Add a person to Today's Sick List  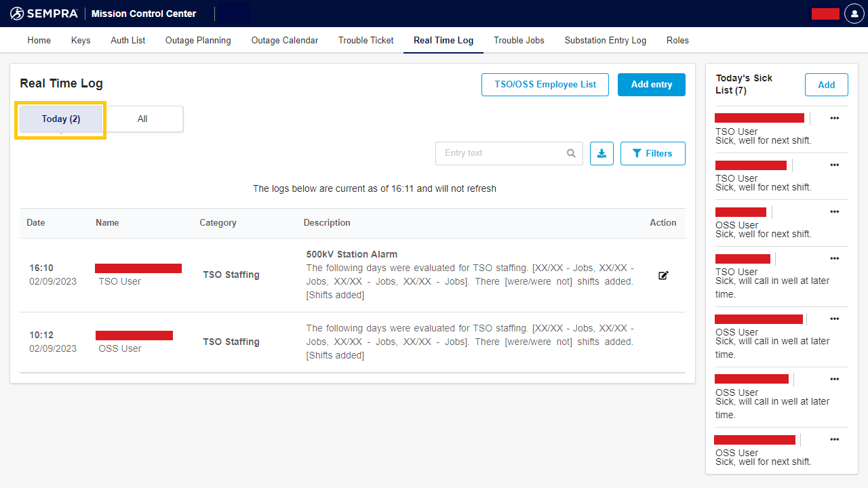pos(826,85)
